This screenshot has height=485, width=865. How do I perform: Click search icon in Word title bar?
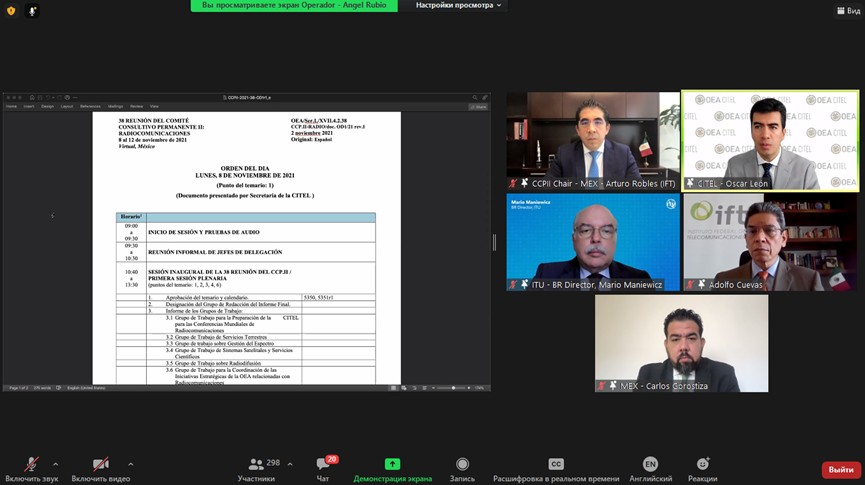tap(474, 98)
